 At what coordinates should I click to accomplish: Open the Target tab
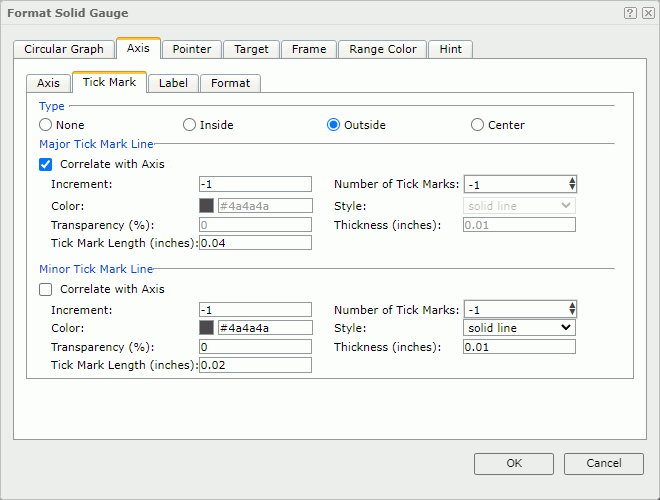click(x=251, y=49)
